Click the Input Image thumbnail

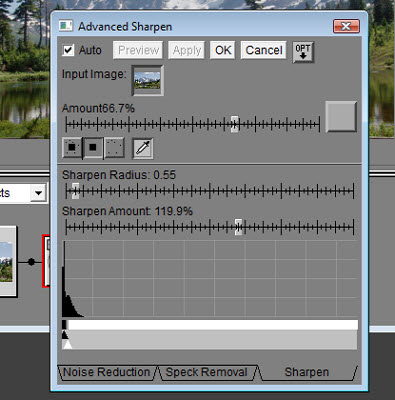(x=147, y=80)
